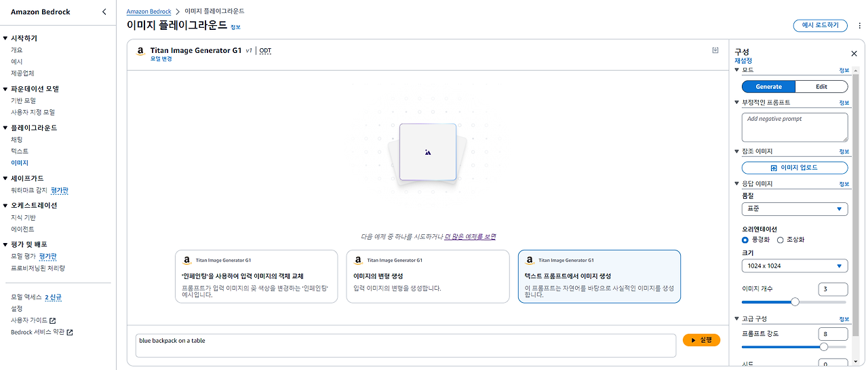
Task: Select '인페인팅' 객체 교체 example card
Action: [x=256, y=276]
